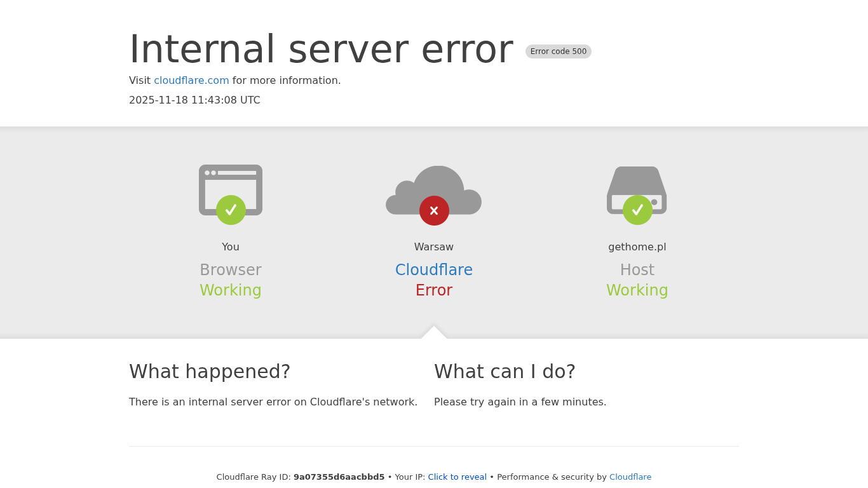
Task: Click the Warsaw location label
Action: [434, 247]
